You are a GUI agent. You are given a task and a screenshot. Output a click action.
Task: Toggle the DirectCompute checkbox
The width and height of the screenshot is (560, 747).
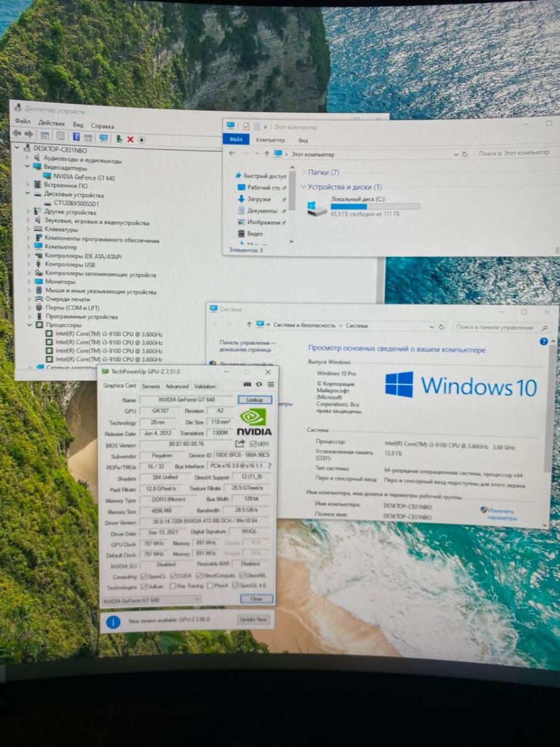coord(198,576)
